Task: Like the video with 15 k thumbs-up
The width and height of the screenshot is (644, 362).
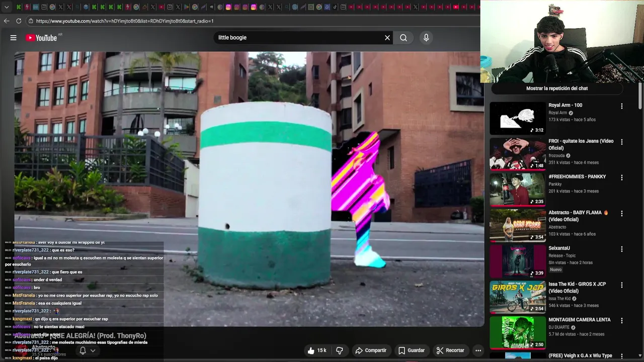Action: tap(317, 350)
